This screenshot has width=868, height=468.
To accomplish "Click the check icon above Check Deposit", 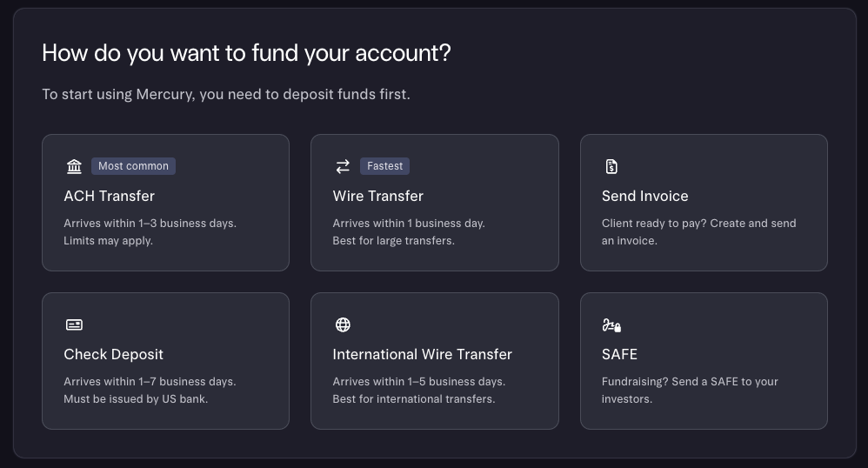I will click(74, 324).
